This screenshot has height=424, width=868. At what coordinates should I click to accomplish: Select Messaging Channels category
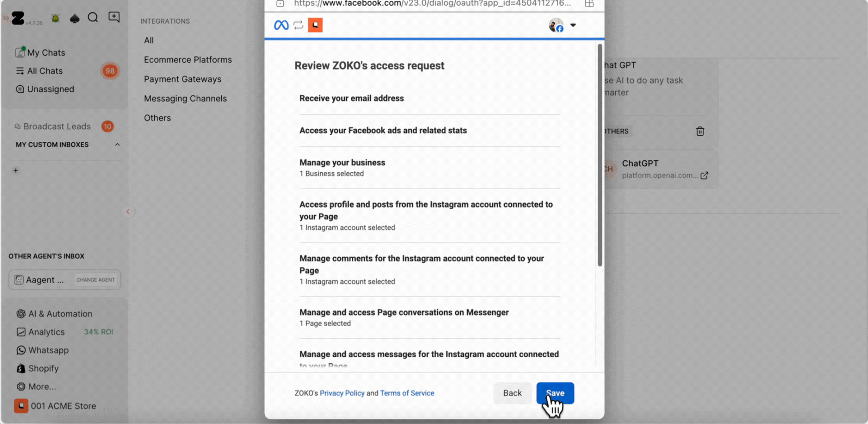coord(185,99)
